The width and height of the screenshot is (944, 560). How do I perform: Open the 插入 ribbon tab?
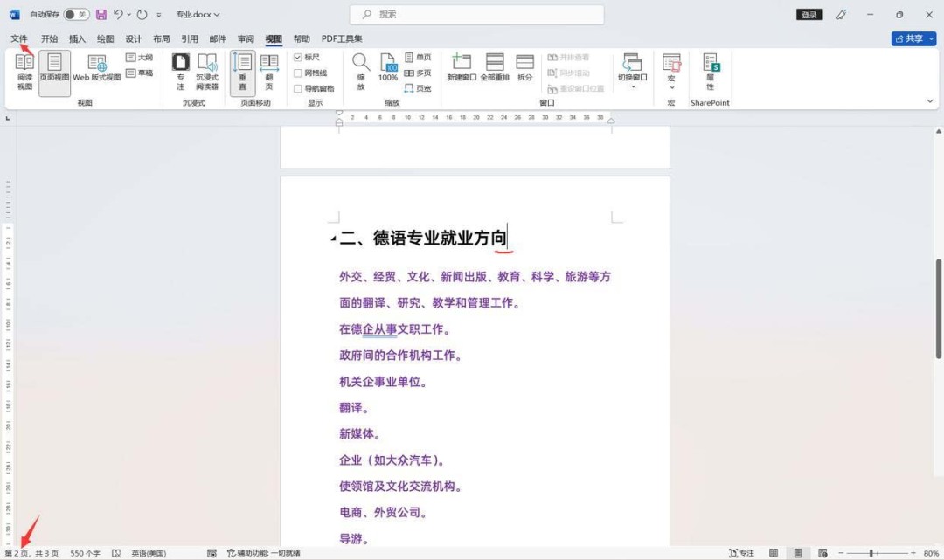pos(76,38)
